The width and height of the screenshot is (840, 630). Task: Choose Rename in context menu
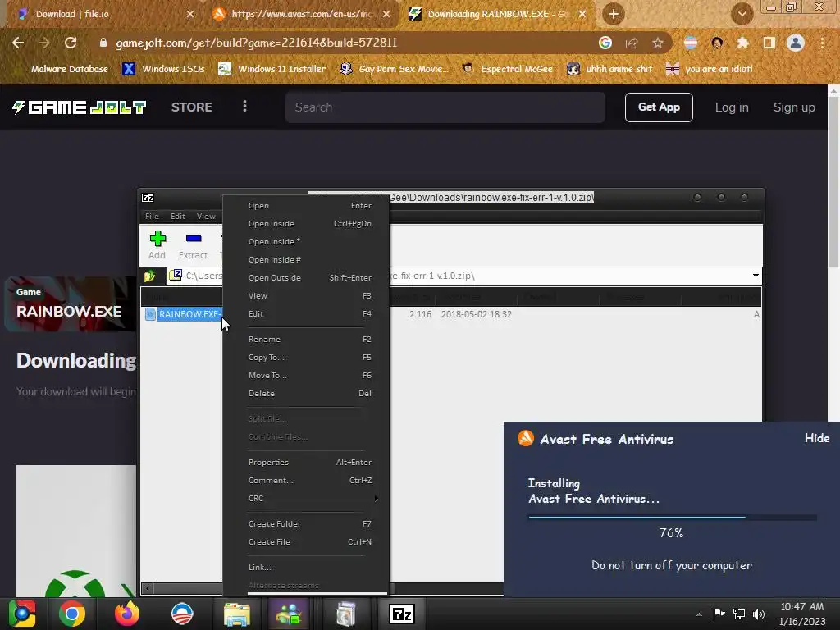pos(306,339)
